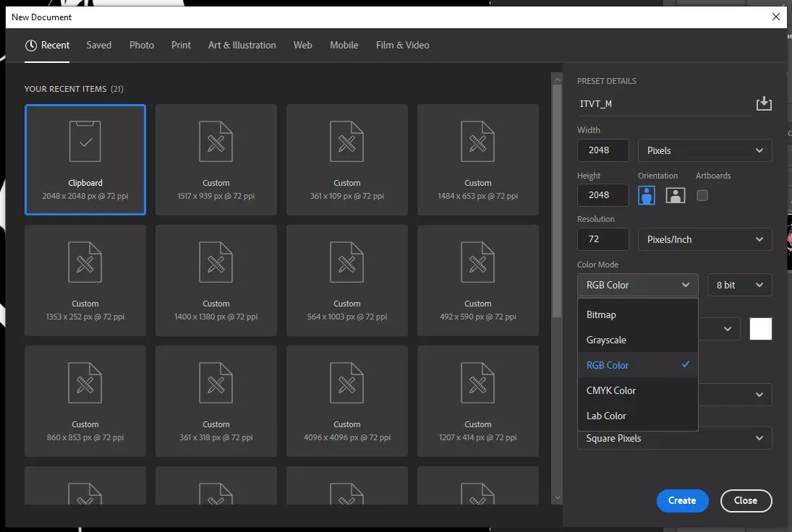Click the Width input field
This screenshot has height=532, width=792.
tap(602, 150)
